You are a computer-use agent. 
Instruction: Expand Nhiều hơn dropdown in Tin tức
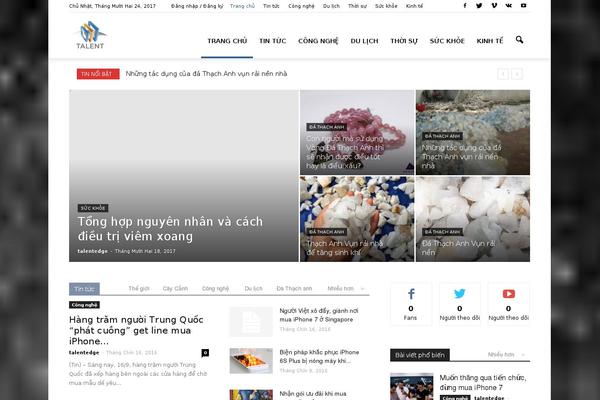coord(346,289)
